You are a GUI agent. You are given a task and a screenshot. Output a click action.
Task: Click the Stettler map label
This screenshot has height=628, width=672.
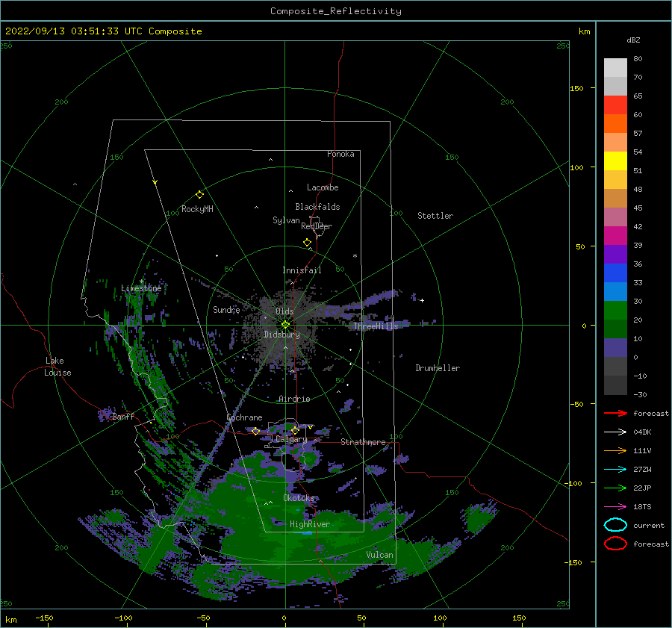tap(435, 216)
